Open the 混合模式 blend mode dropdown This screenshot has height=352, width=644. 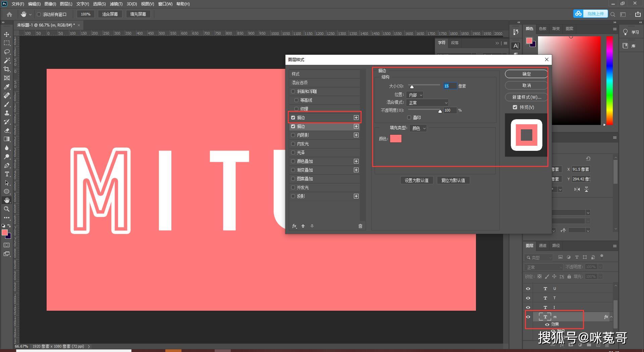427,103
